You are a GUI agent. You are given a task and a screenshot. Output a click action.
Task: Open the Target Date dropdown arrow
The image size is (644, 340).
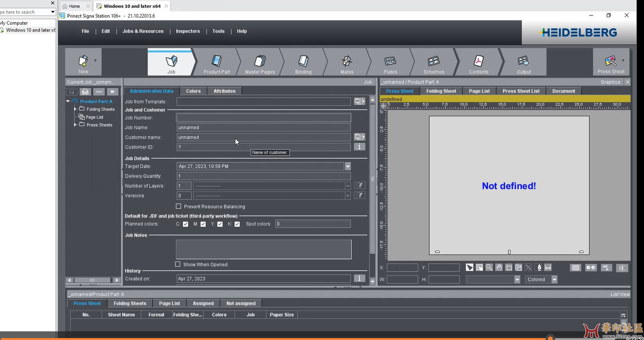pos(348,166)
